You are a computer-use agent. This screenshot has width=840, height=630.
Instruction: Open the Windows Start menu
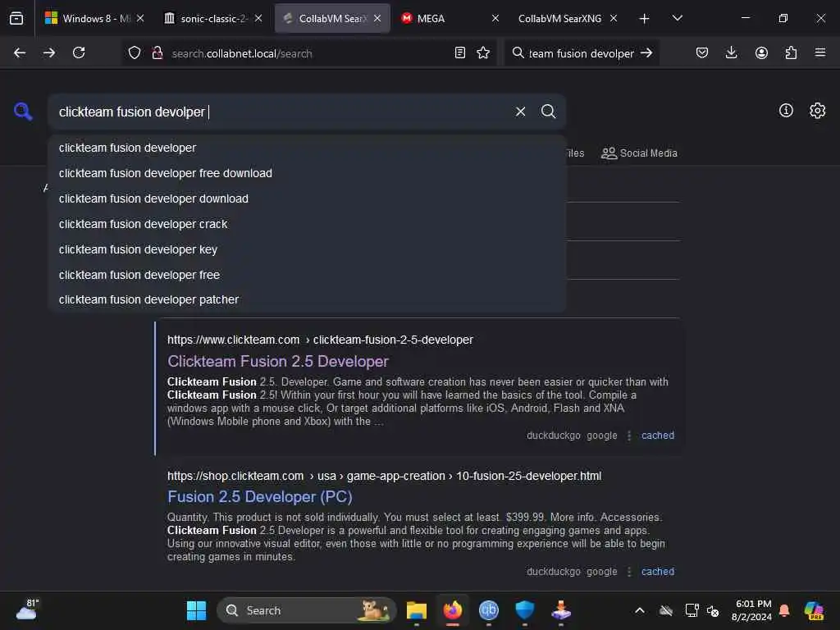[x=196, y=610]
